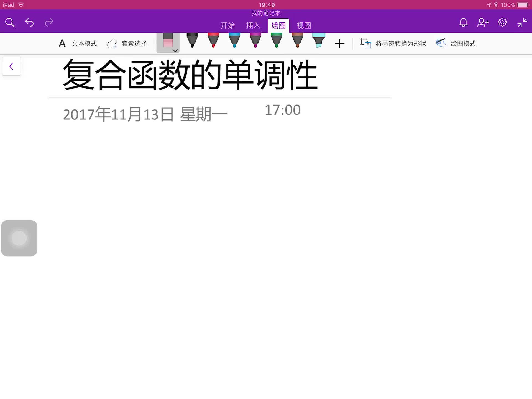Choose the yellow highlighter tool
532x399 pixels.
click(x=319, y=42)
